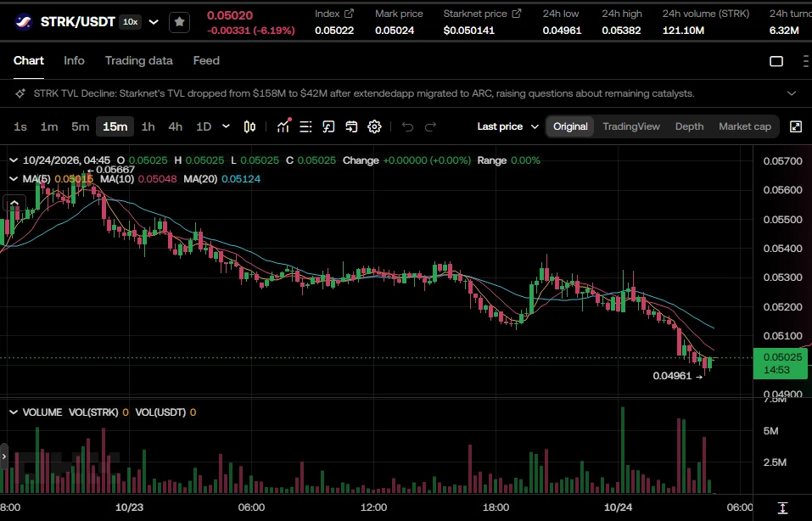The height and width of the screenshot is (521, 812).
Task: Switch to the Info tab
Action: point(74,60)
